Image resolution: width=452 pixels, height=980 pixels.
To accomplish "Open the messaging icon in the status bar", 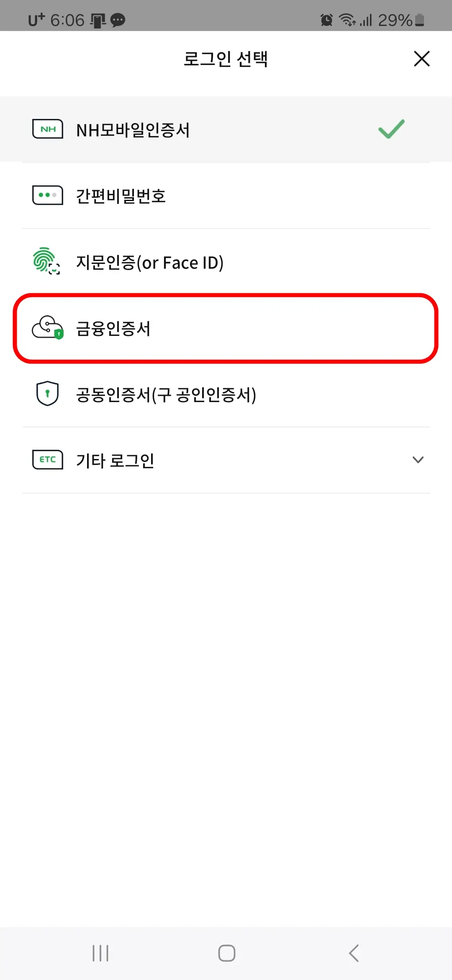I will click(x=118, y=20).
